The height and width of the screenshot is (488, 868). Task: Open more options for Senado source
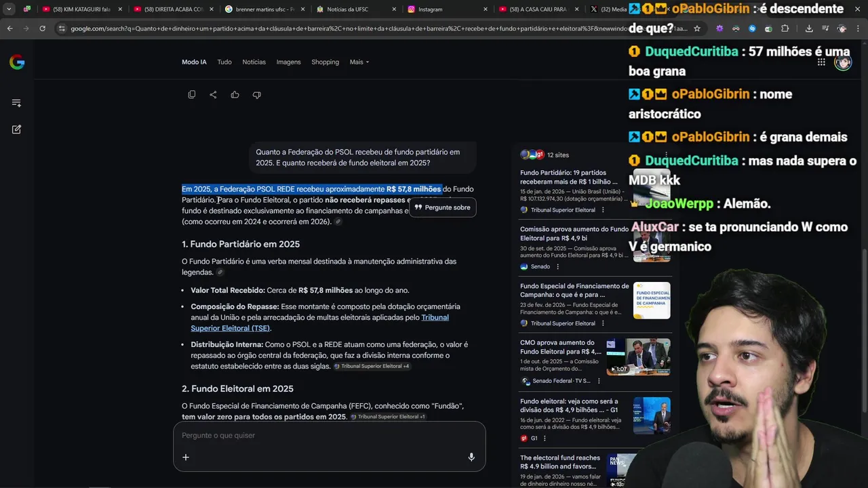click(558, 267)
